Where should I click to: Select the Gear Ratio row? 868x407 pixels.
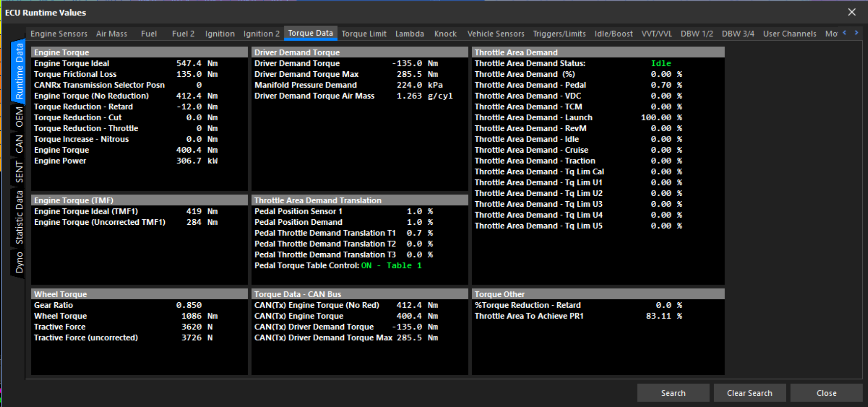coord(118,305)
